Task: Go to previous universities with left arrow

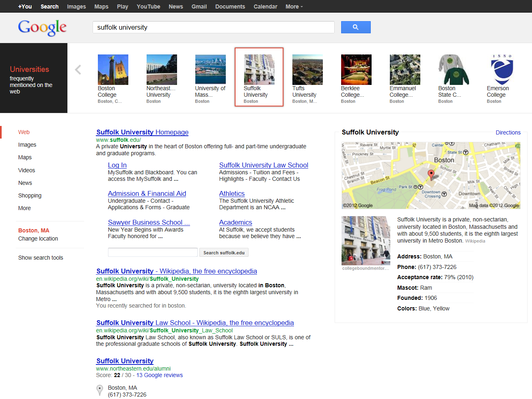Action: click(x=78, y=70)
